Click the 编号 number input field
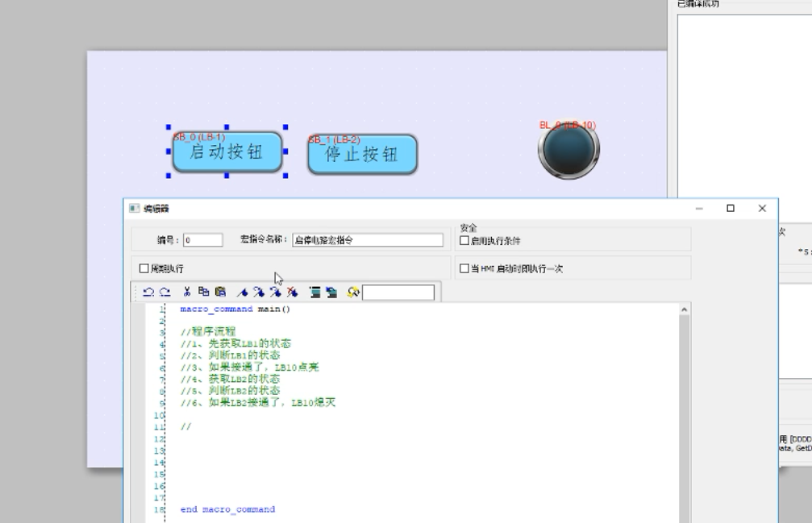 202,240
